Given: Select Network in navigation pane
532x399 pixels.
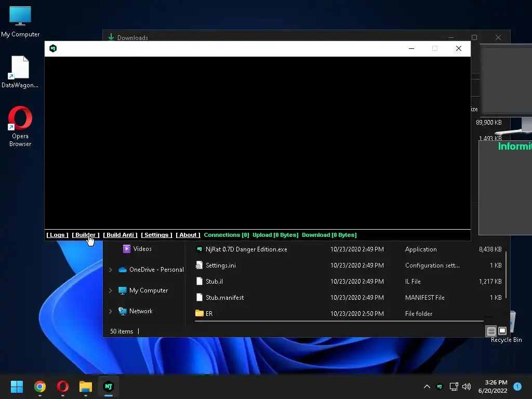Looking at the screenshot, I should [141, 311].
